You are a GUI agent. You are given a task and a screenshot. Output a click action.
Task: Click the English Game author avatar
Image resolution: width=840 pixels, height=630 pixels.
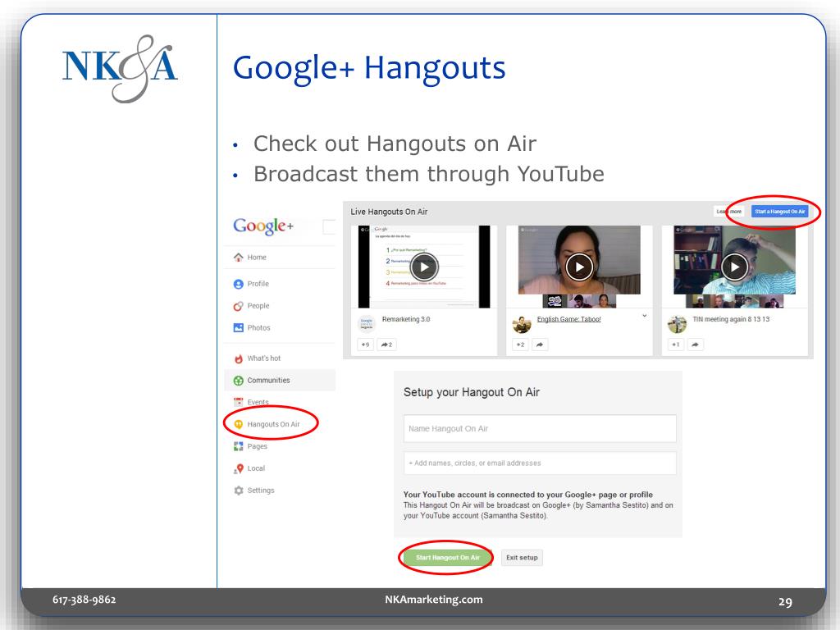click(x=522, y=324)
